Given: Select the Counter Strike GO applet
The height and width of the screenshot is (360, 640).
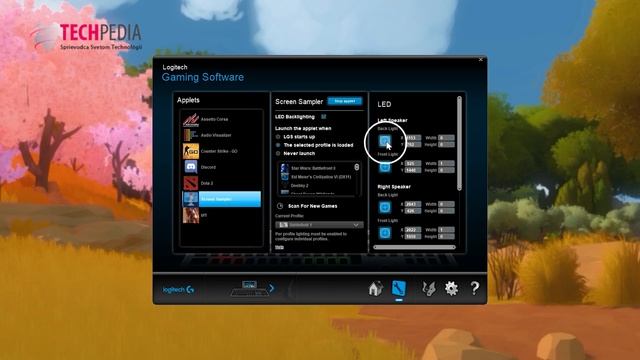Looking at the screenshot, I should coord(221,151).
